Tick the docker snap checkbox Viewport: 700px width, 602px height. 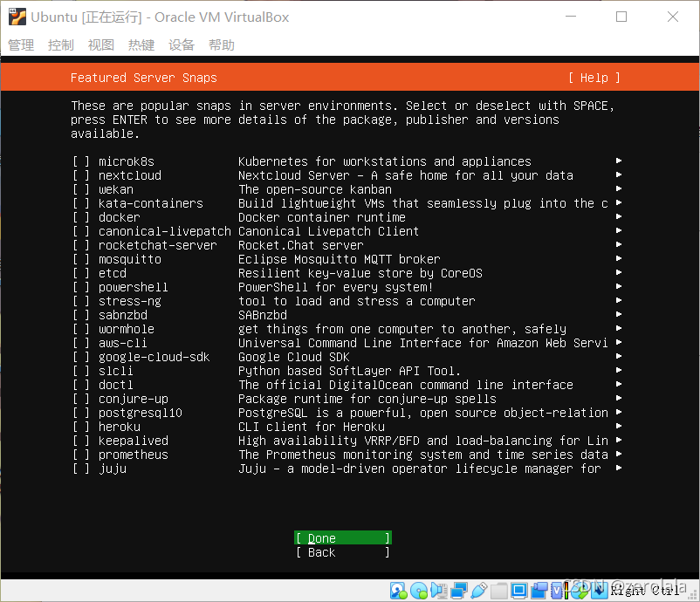[x=81, y=217]
